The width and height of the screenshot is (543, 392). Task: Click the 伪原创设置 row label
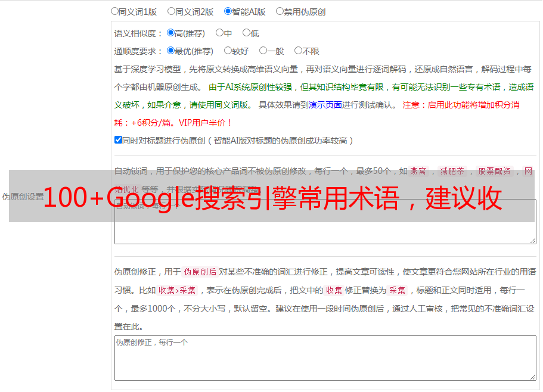point(23,197)
